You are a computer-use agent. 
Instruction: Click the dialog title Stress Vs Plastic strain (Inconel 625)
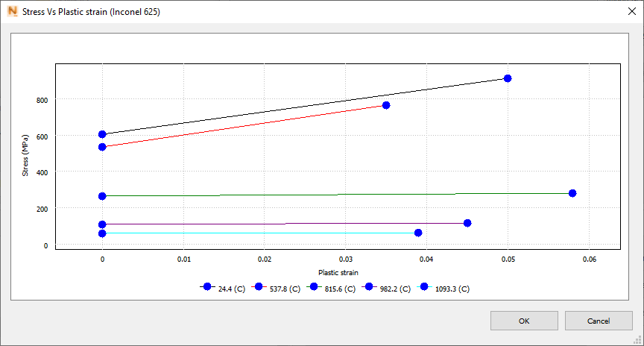[x=91, y=11]
